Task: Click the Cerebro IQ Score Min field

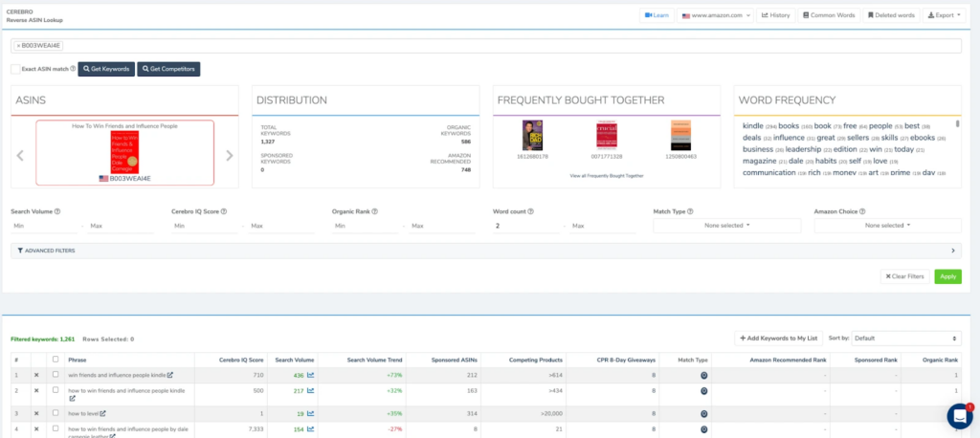Action: [x=205, y=226]
